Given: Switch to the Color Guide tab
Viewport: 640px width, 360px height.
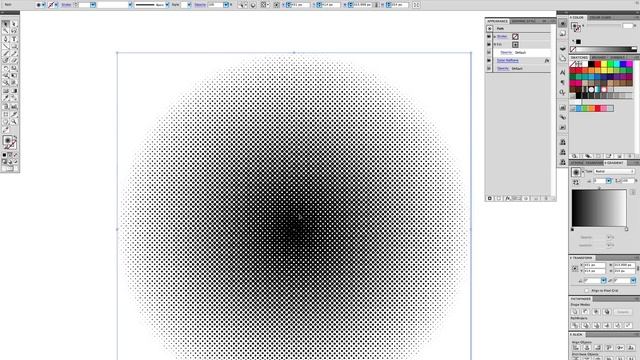Looking at the screenshot, I should click(x=600, y=18).
